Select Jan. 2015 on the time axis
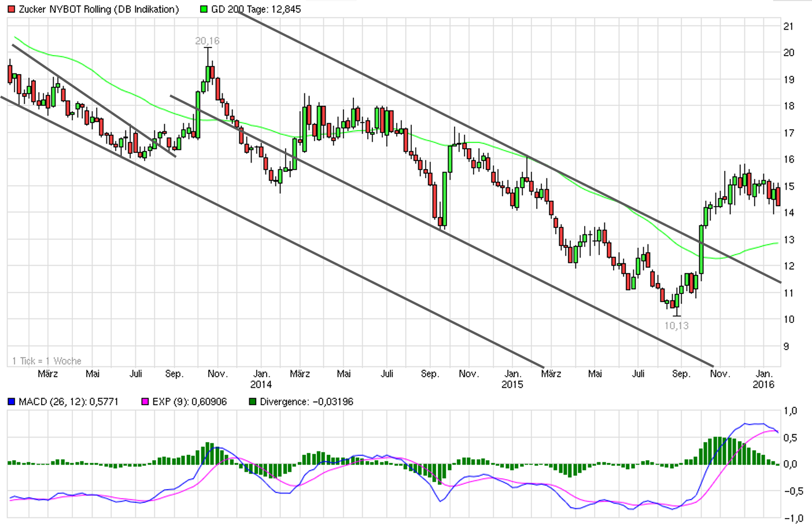The width and height of the screenshot is (812, 529). tap(512, 379)
